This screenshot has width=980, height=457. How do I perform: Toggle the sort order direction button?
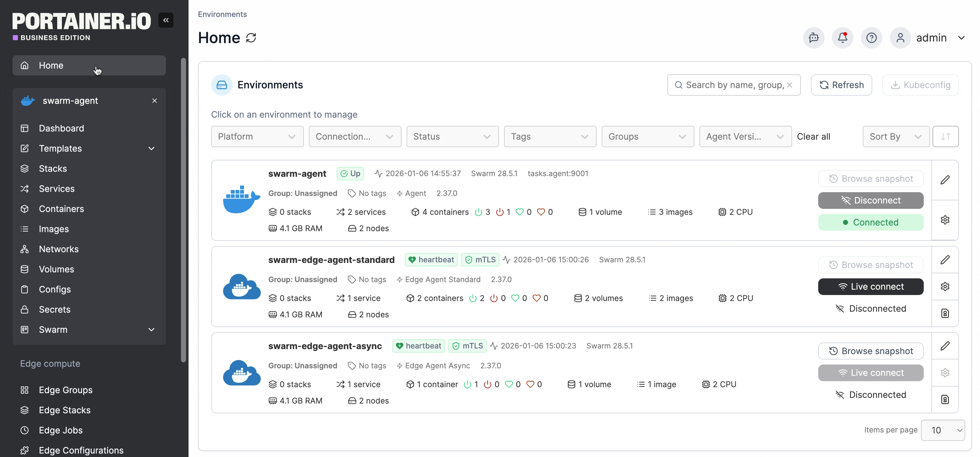click(945, 137)
